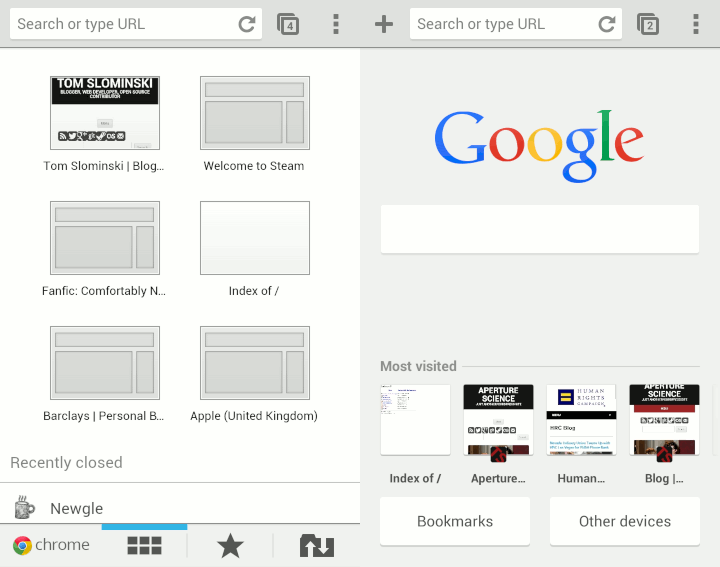
Task: Open Barclays Personal B... thumbnail
Action: click(105, 363)
